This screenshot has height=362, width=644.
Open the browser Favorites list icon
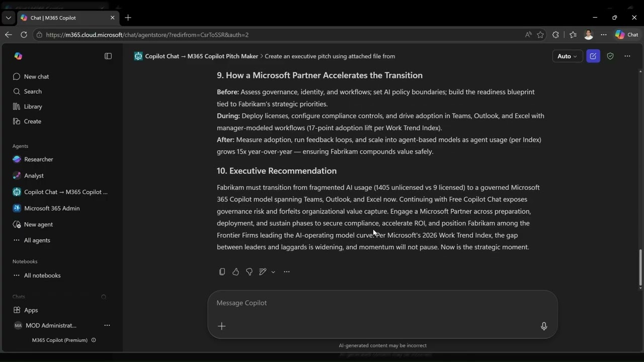[573, 35]
